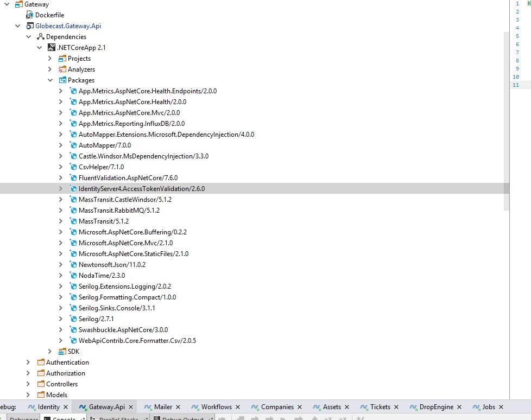Expand the Microsoft.AspNetCore.Mvc/2.1.0 package
531x420 pixels.
61,243
